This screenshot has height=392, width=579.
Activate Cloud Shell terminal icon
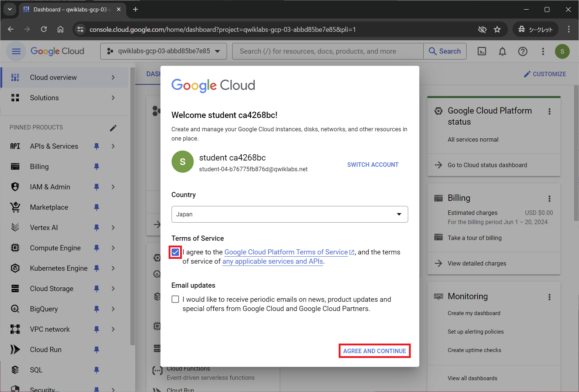[482, 51]
